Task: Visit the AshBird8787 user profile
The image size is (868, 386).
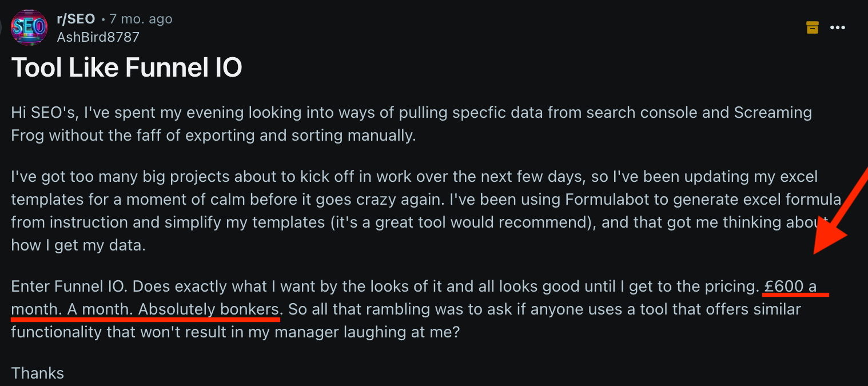Action: [98, 37]
